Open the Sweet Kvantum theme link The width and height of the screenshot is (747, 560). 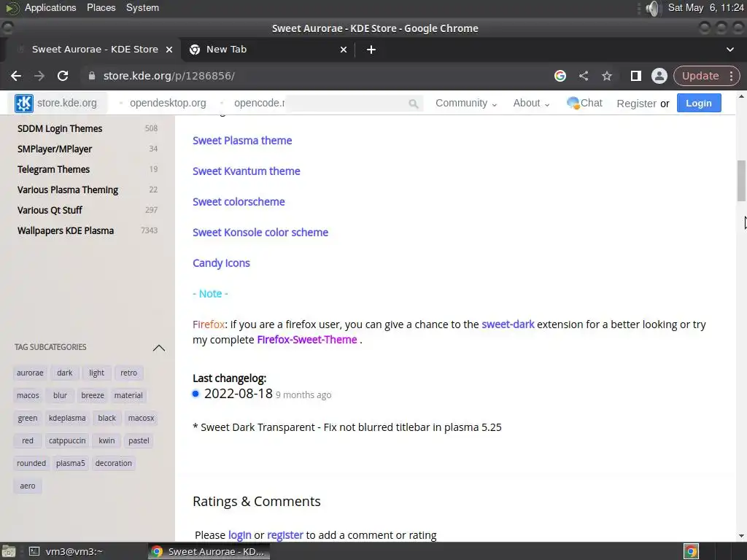coord(247,171)
